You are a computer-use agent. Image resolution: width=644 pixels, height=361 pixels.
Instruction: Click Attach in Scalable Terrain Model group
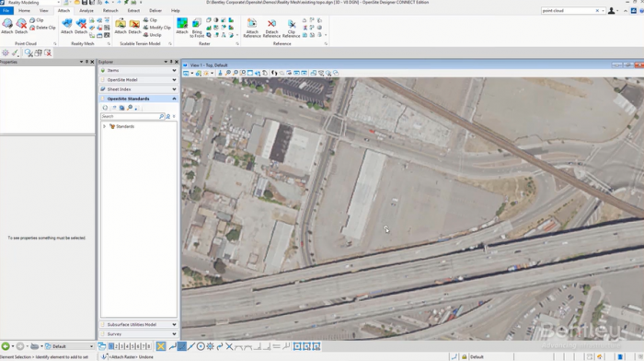click(x=121, y=27)
